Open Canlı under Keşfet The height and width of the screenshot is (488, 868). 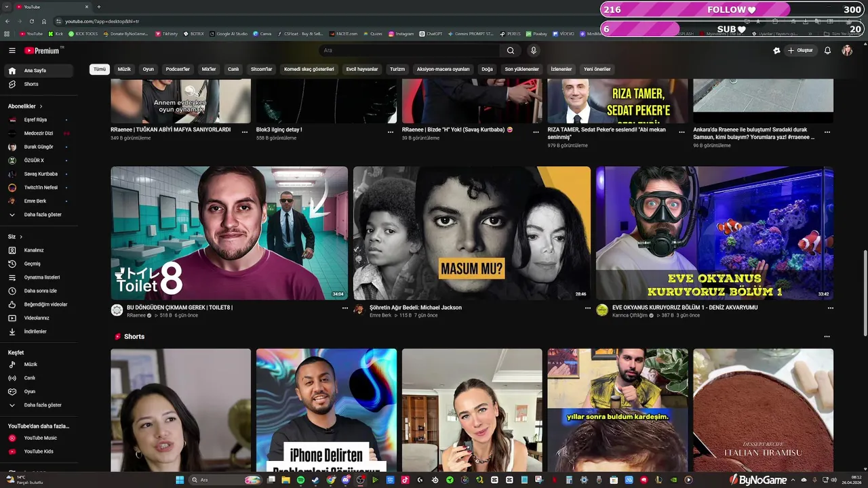[x=39, y=378]
